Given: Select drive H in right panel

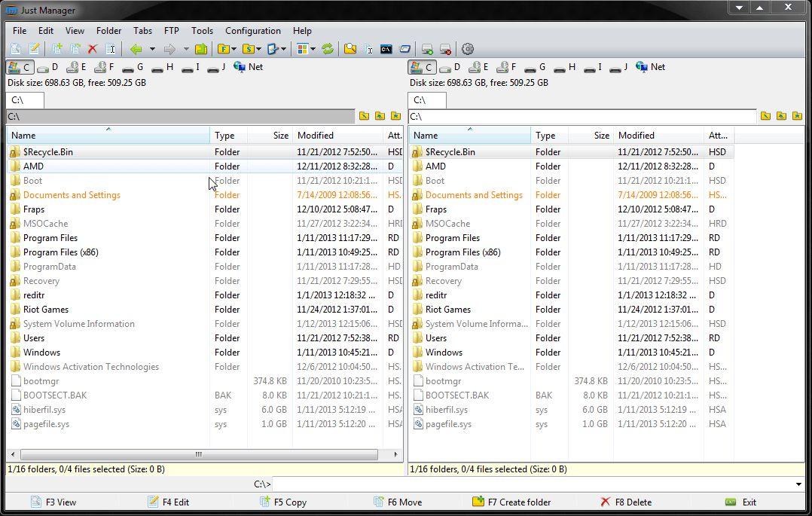Looking at the screenshot, I should pyautogui.click(x=565, y=67).
